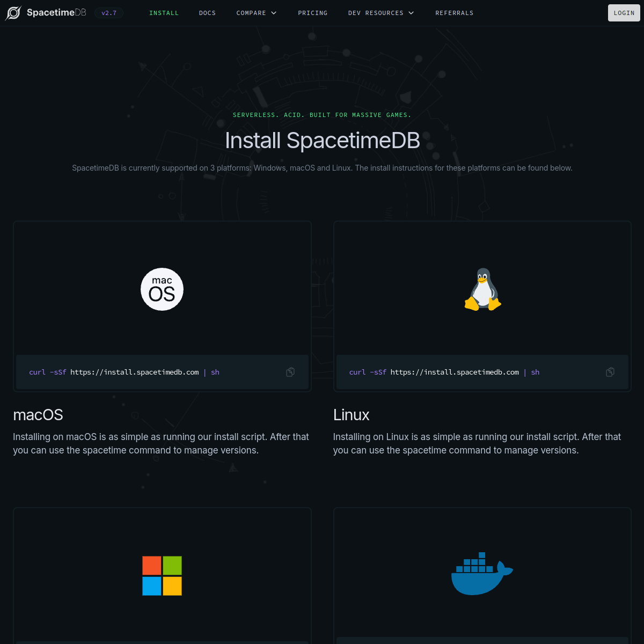Click the SpacetimeDB logo icon
The height and width of the screenshot is (644, 644).
13,13
